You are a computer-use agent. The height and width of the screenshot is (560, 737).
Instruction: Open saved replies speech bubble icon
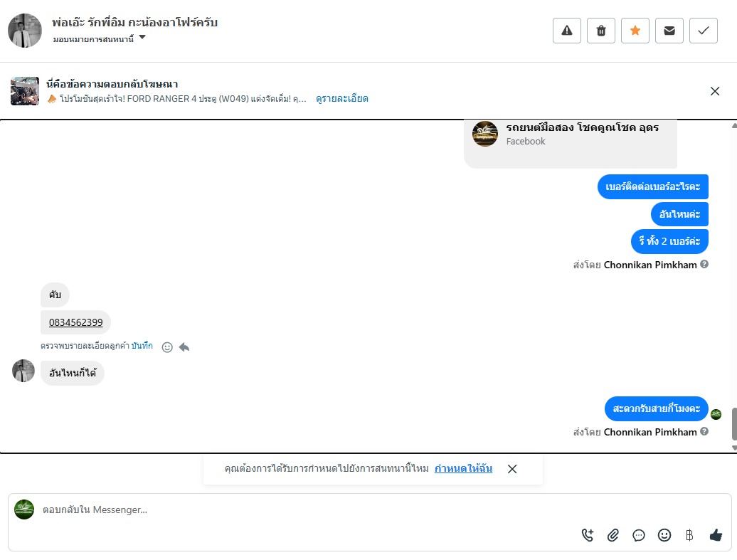coord(639,535)
